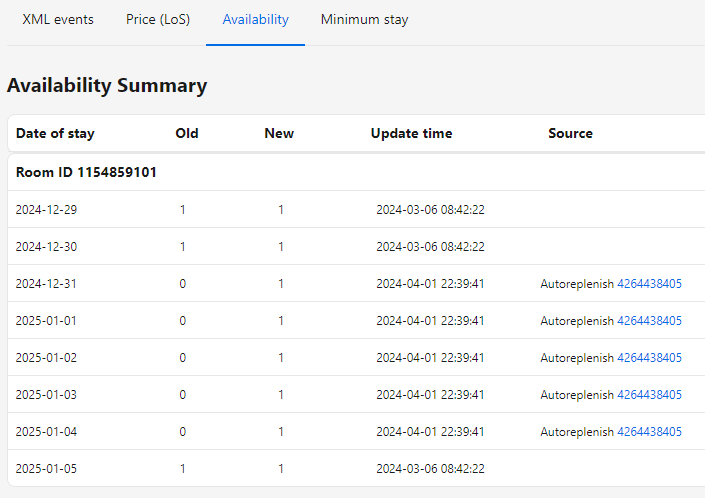The width and height of the screenshot is (705, 498).
Task: Click source link 4264438405 in 2025-01-01 row
Action: tap(649, 321)
